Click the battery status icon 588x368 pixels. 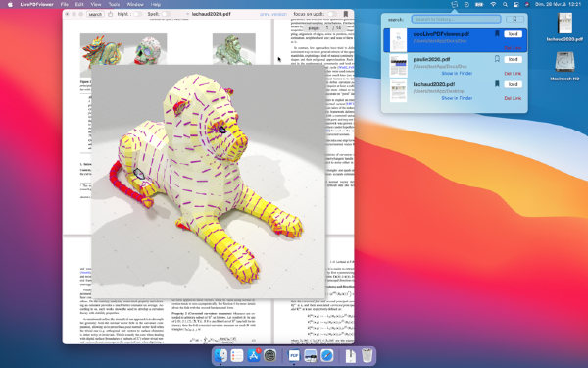coord(479,5)
